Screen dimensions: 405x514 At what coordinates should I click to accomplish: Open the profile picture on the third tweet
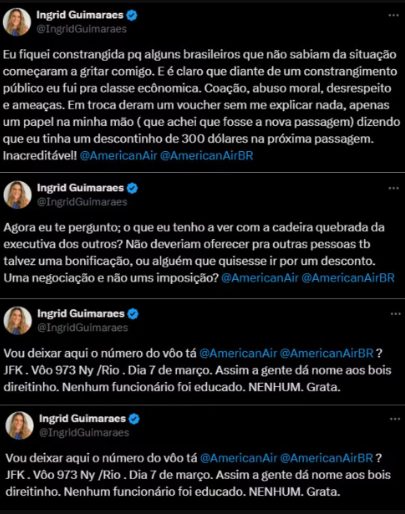point(18,320)
